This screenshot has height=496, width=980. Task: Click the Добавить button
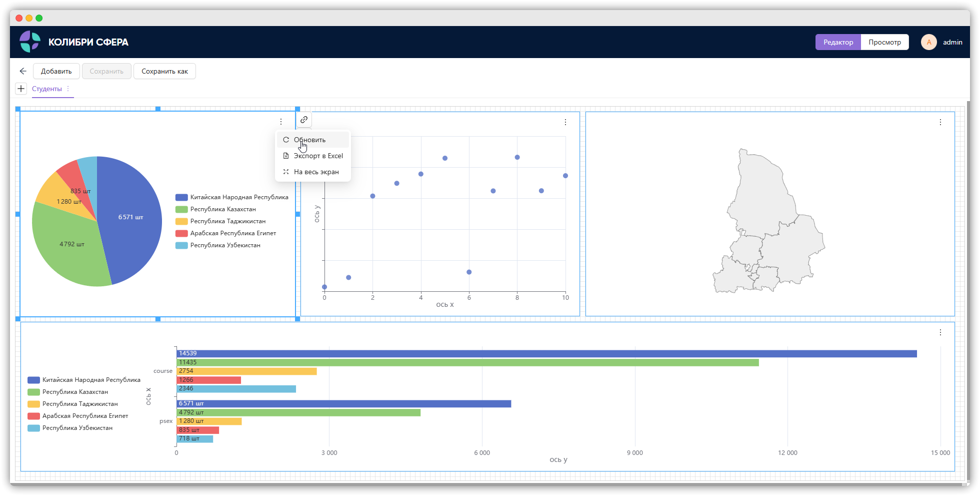[56, 71]
